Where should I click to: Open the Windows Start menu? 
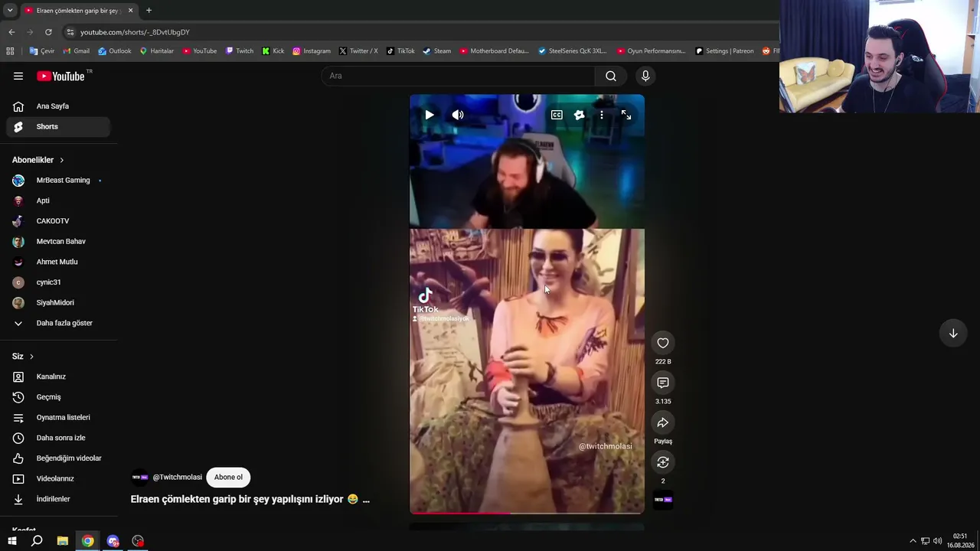(x=11, y=541)
